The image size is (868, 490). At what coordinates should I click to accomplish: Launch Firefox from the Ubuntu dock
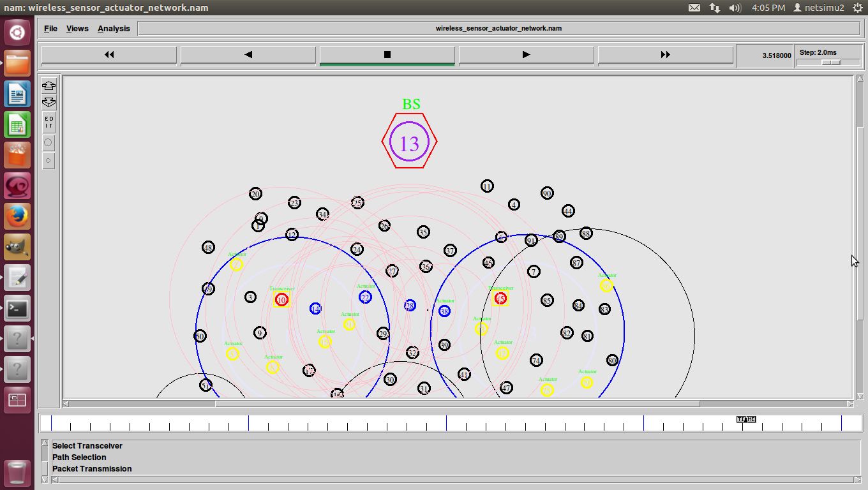tap(17, 217)
